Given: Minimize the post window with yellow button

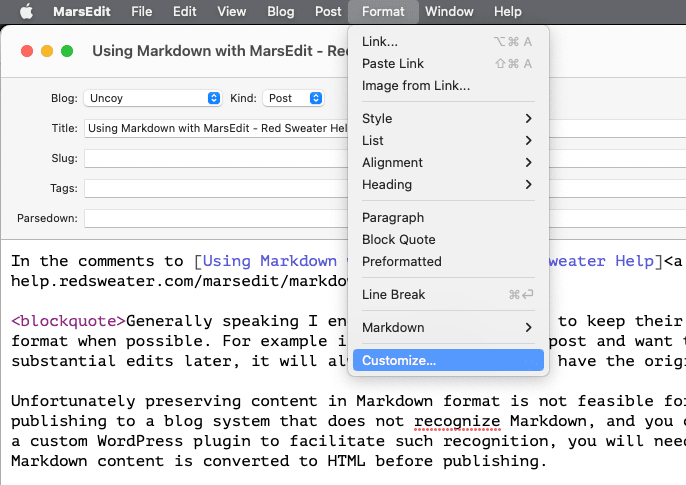Looking at the screenshot, I should point(47,51).
